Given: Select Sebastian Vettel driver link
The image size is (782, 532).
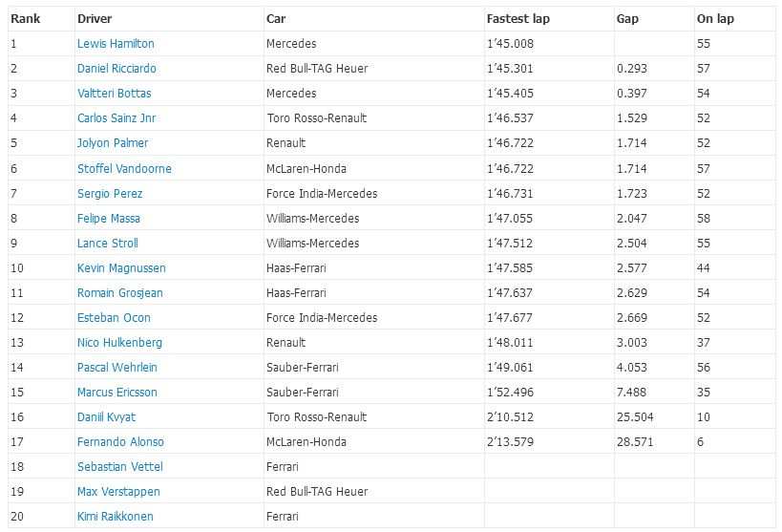Looking at the screenshot, I should (120, 467).
